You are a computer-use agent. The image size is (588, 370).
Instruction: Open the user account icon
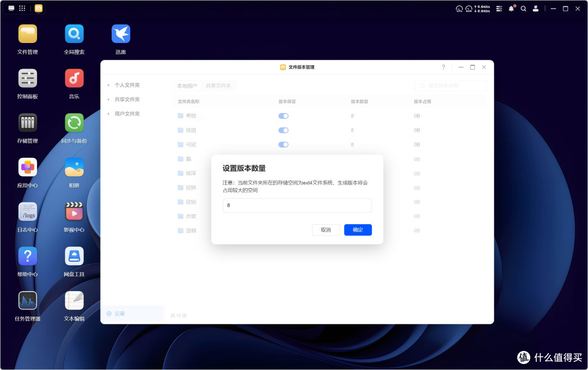coord(536,9)
